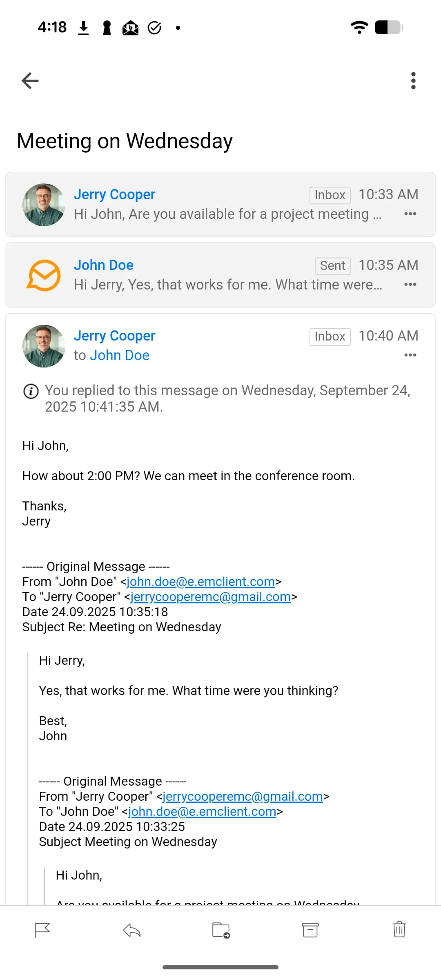Tap Jerry Cooper's avatar in the open message
441x980 pixels.
tap(44, 346)
